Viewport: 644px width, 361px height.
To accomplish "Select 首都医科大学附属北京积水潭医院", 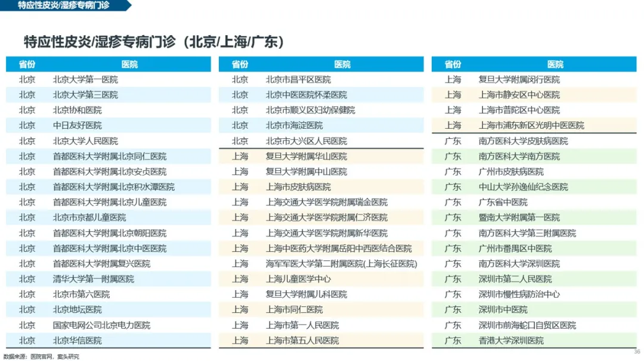I will 114,187.
